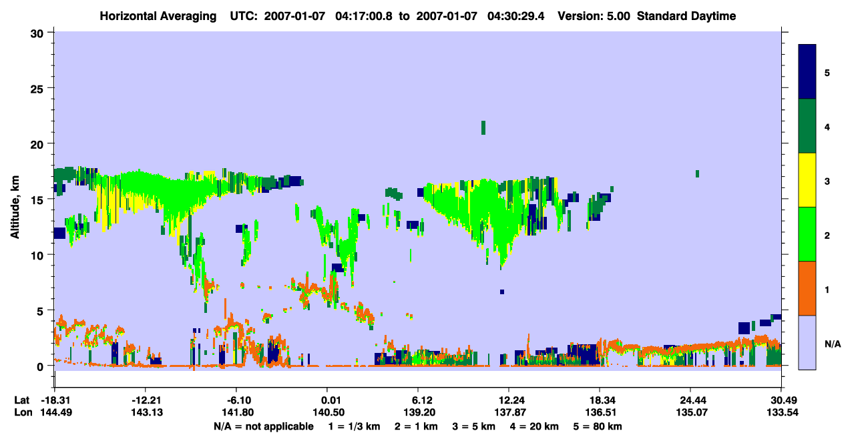Click longitude value 136.51

(x=600, y=412)
